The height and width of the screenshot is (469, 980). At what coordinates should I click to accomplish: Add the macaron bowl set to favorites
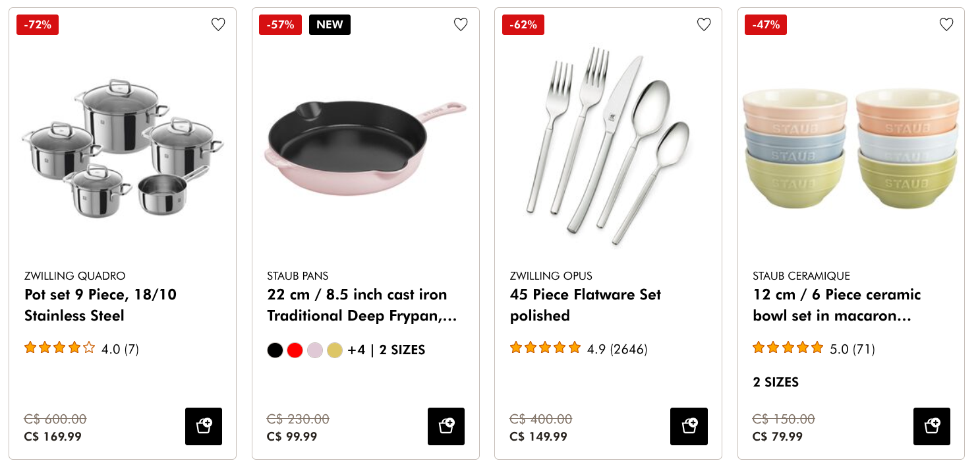(x=946, y=24)
